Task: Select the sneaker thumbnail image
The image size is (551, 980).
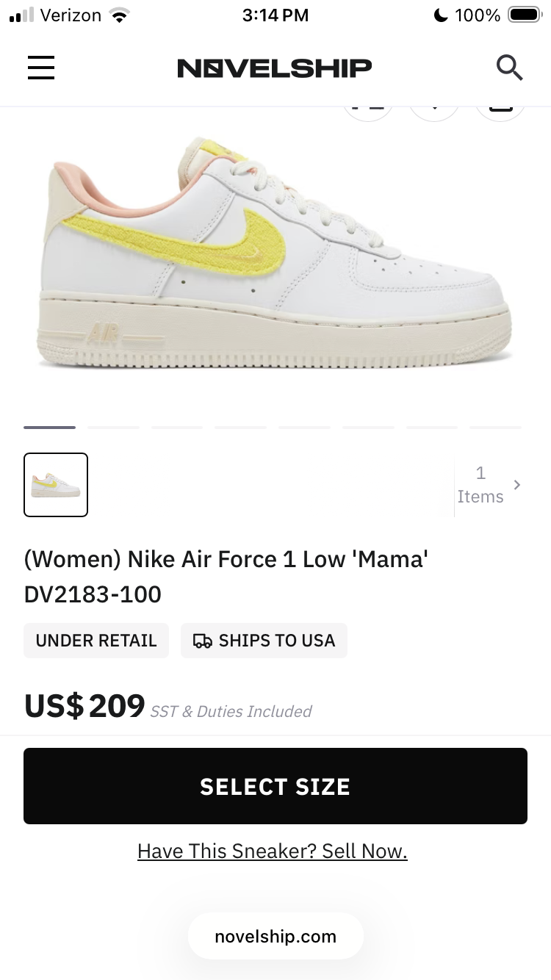Action: click(56, 485)
